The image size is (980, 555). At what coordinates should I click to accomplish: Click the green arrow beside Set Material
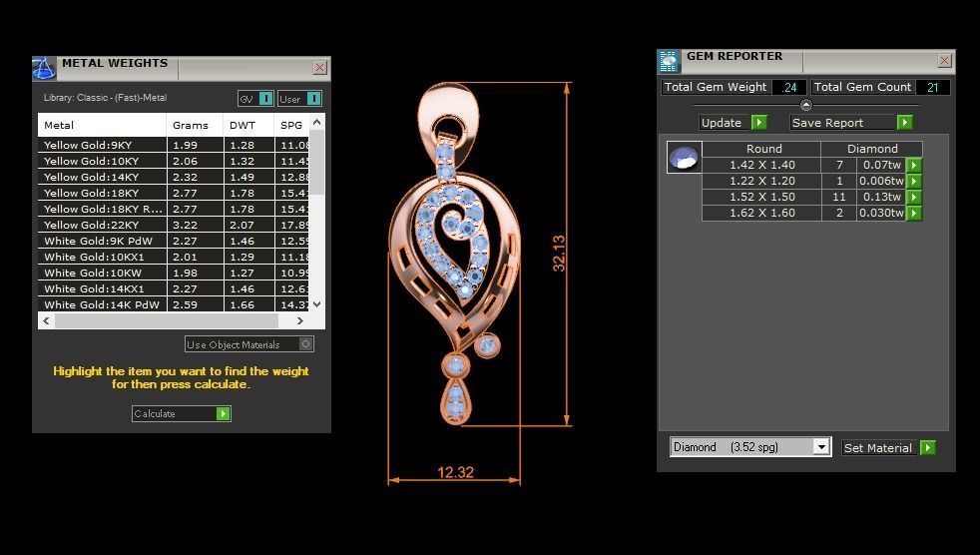[x=928, y=447]
